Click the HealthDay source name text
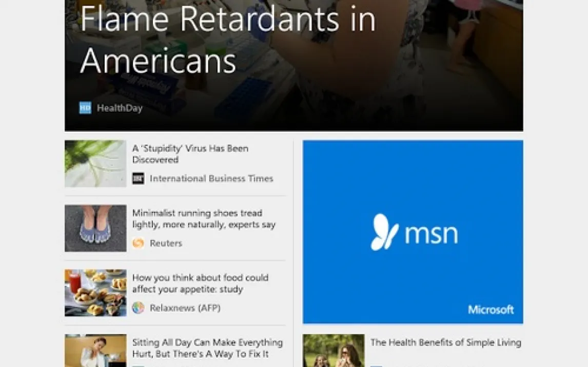The width and height of the screenshot is (588, 367). tap(120, 108)
